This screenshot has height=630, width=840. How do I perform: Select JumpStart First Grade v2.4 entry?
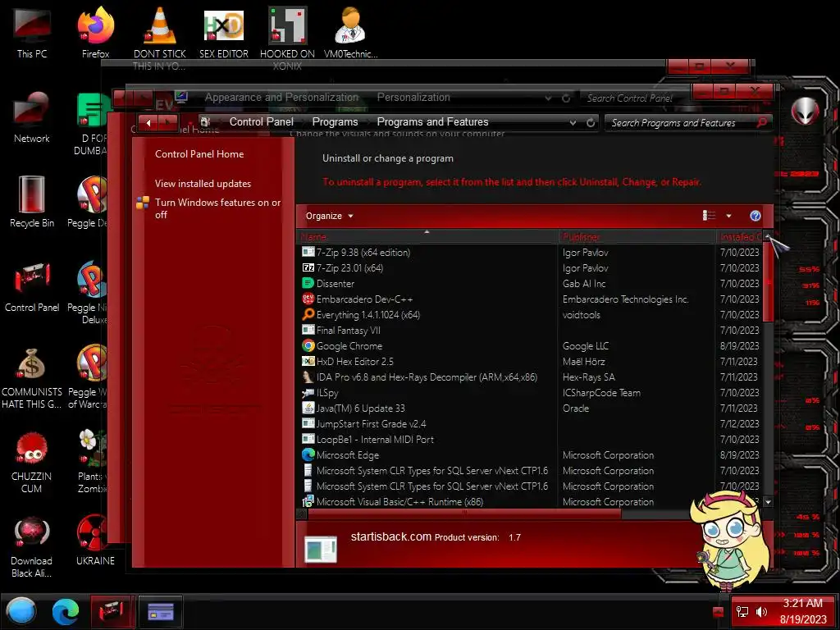[x=529, y=423]
